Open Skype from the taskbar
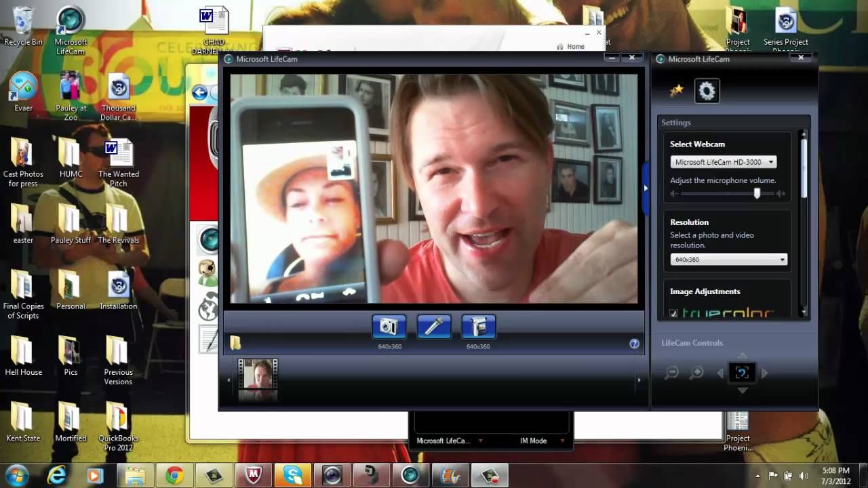 292,476
